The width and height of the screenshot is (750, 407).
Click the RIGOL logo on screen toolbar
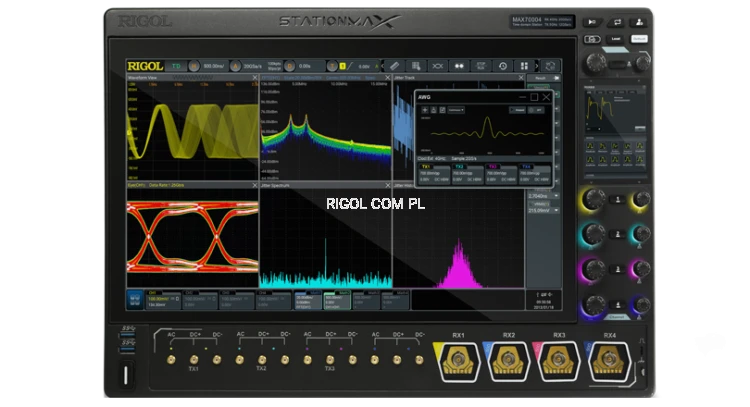click(x=145, y=66)
